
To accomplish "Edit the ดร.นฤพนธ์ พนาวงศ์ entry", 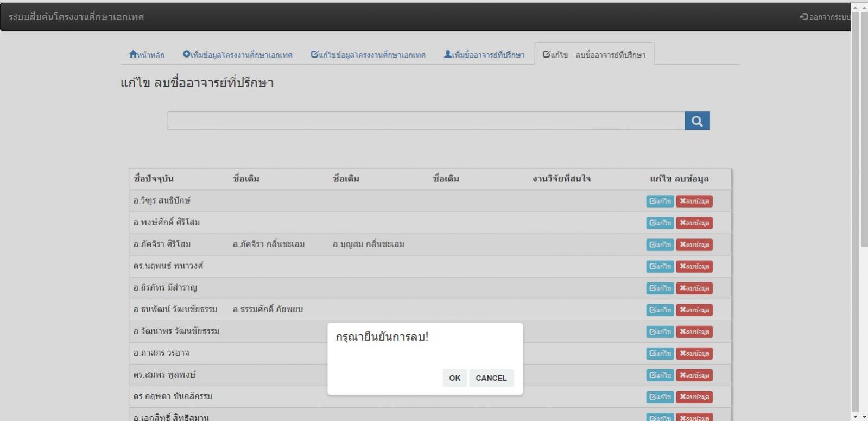I will (x=660, y=266).
